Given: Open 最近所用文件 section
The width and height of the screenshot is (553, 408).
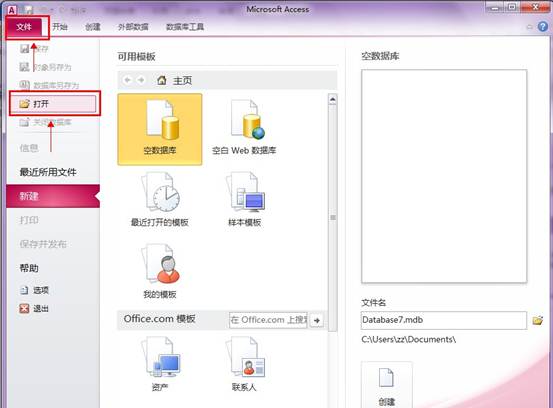Looking at the screenshot, I should pos(48,172).
